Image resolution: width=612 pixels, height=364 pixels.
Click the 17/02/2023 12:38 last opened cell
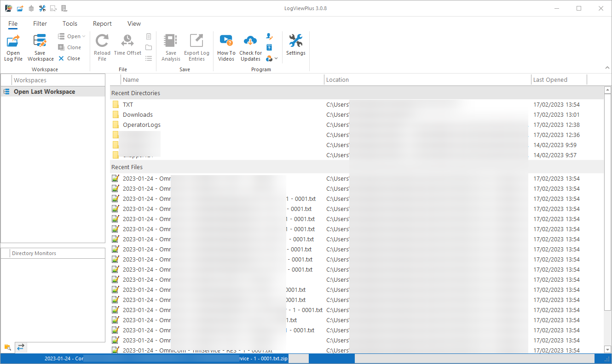coord(556,125)
